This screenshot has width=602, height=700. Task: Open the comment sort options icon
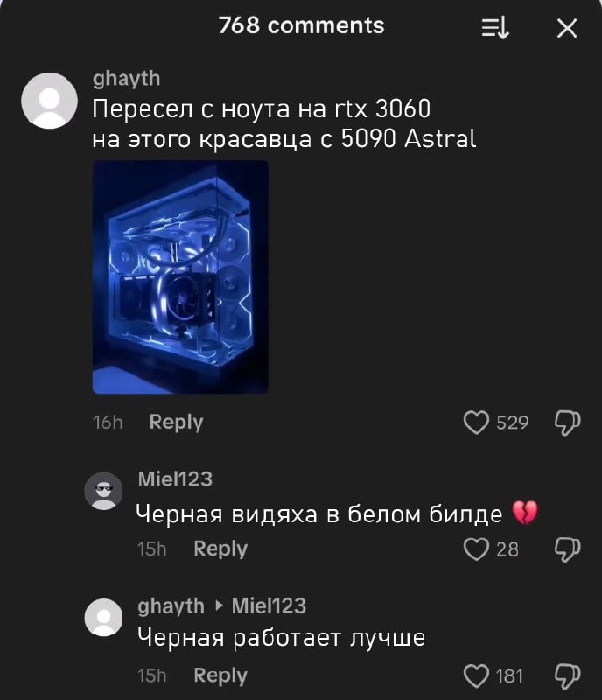click(x=495, y=29)
